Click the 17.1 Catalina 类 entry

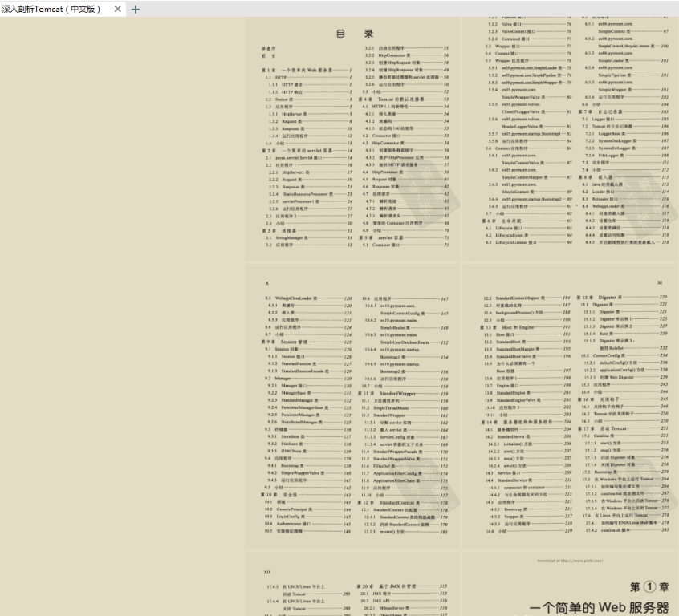[625, 436]
